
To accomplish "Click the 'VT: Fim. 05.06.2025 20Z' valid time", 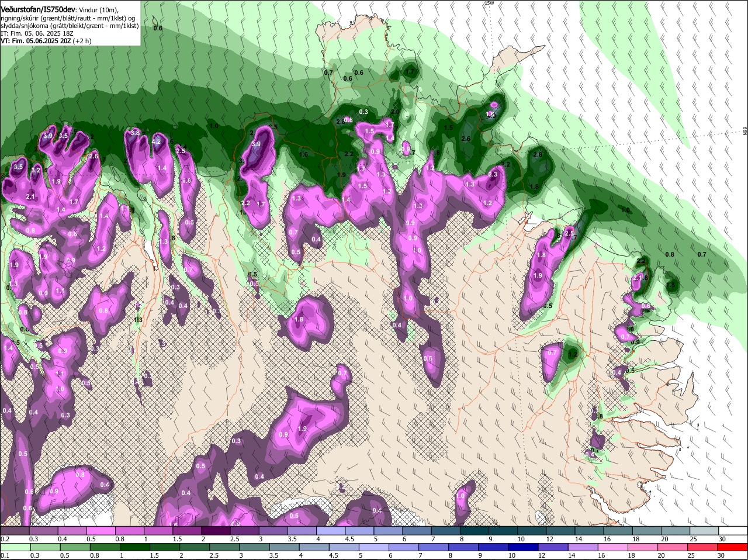I will coord(36,41).
